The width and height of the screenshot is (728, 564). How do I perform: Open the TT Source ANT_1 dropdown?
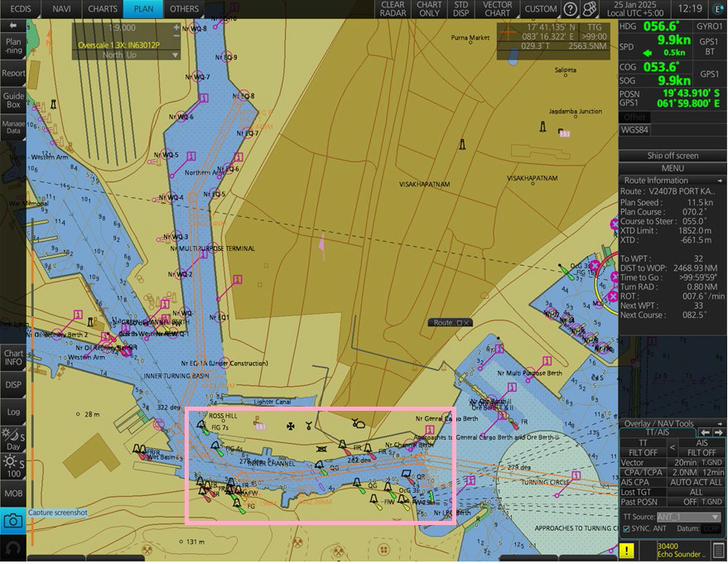[688, 517]
